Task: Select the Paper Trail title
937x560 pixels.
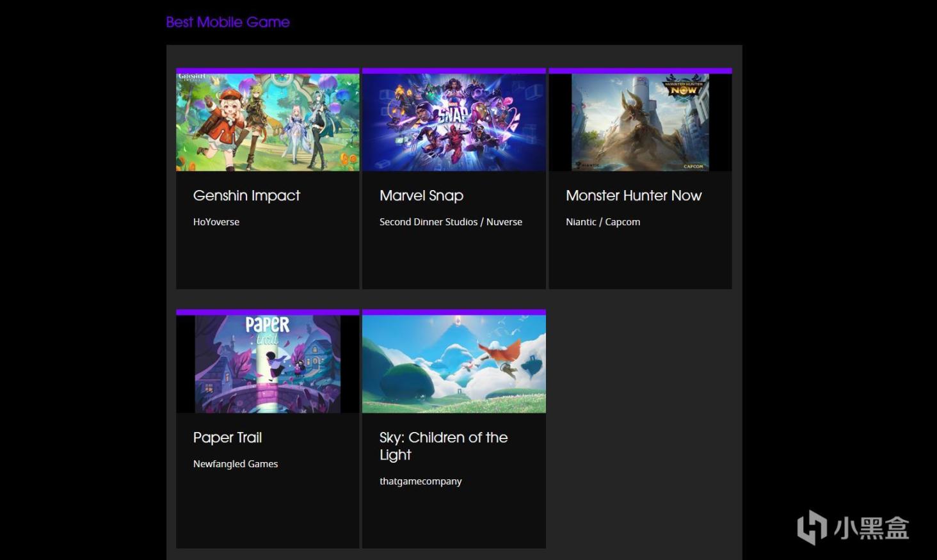Action: (x=227, y=438)
